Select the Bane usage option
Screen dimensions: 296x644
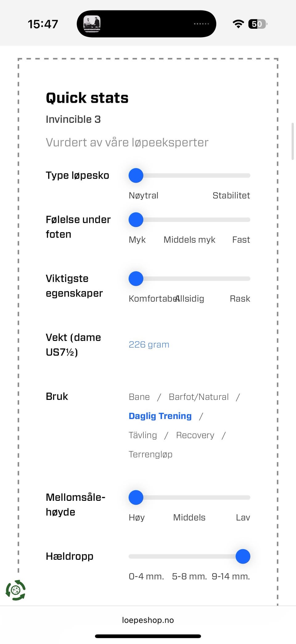coord(139,397)
